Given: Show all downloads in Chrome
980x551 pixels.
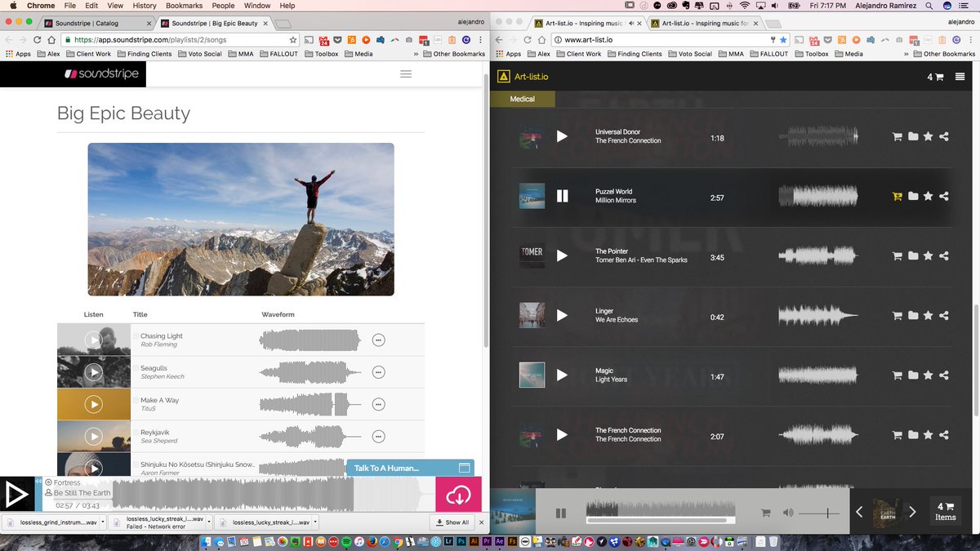Looking at the screenshot, I should (x=452, y=522).
